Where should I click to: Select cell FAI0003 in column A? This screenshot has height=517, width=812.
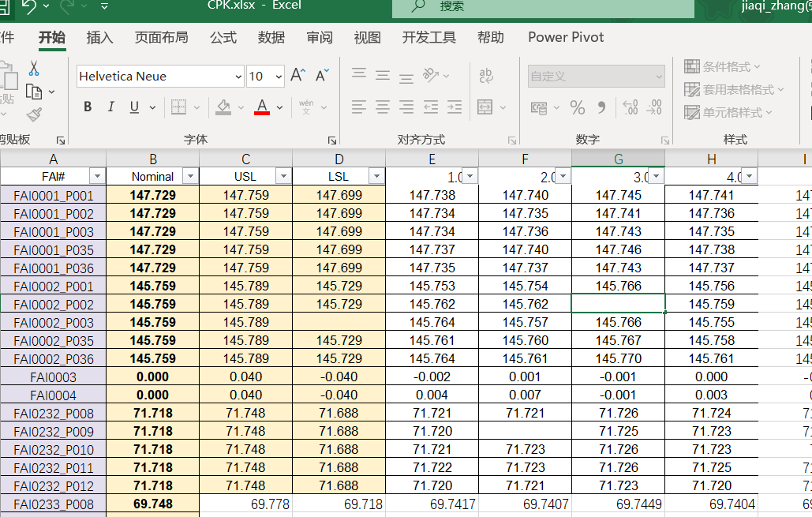(53, 377)
